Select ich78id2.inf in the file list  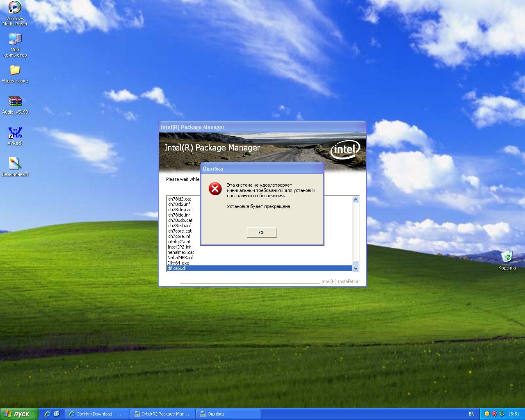(x=179, y=204)
